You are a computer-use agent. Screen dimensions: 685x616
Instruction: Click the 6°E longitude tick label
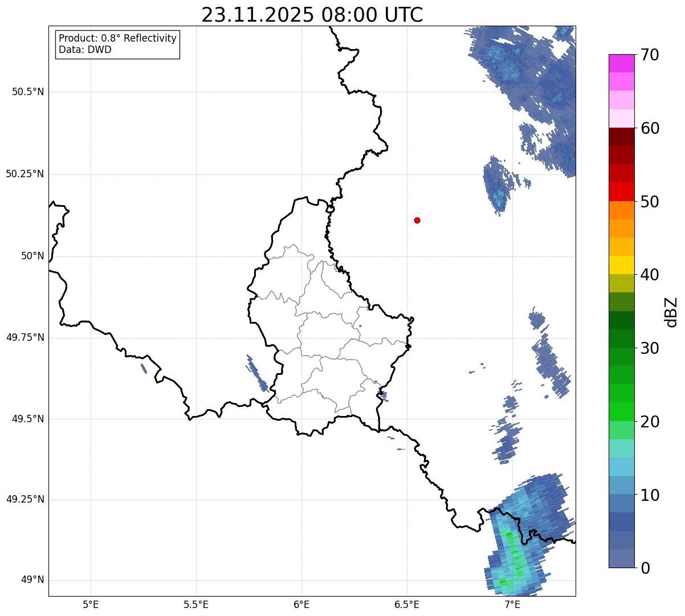pyautogui.click(x=301, y=604)
